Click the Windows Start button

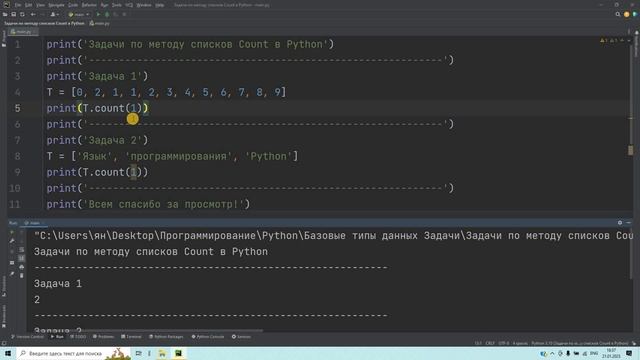(x=8, y=353)
